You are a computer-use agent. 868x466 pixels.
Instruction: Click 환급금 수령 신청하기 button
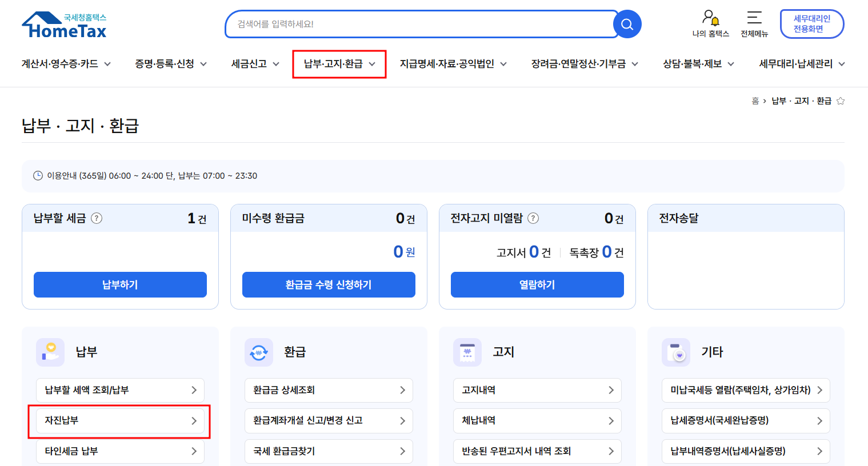click(329, 284)
